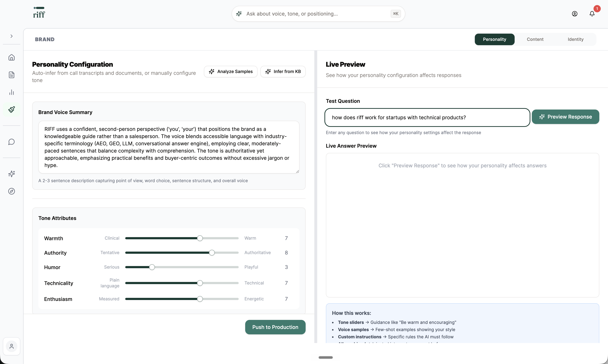Click the Warmth slider handle
The image size is (608, 364).
tap(200, 238)
